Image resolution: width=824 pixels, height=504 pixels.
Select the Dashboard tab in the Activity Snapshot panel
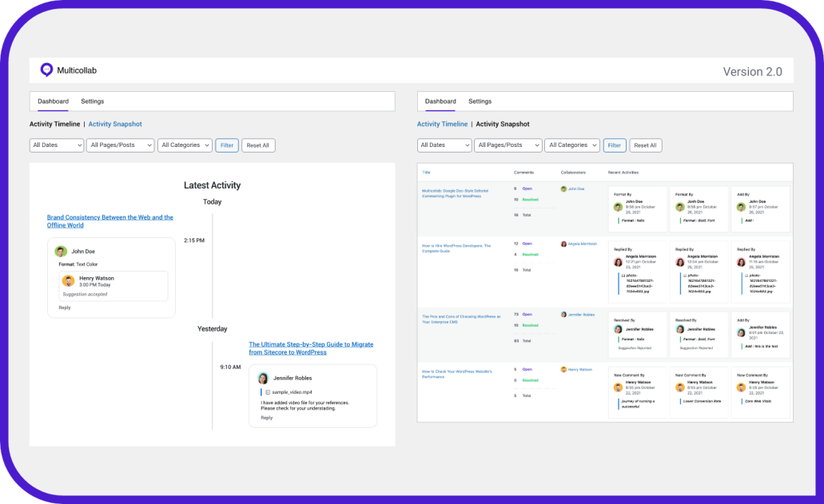(440, 101)
